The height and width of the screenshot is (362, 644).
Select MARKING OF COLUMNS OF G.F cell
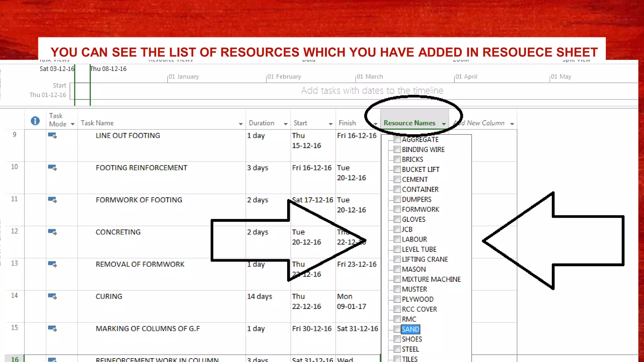tap(162, 338)
